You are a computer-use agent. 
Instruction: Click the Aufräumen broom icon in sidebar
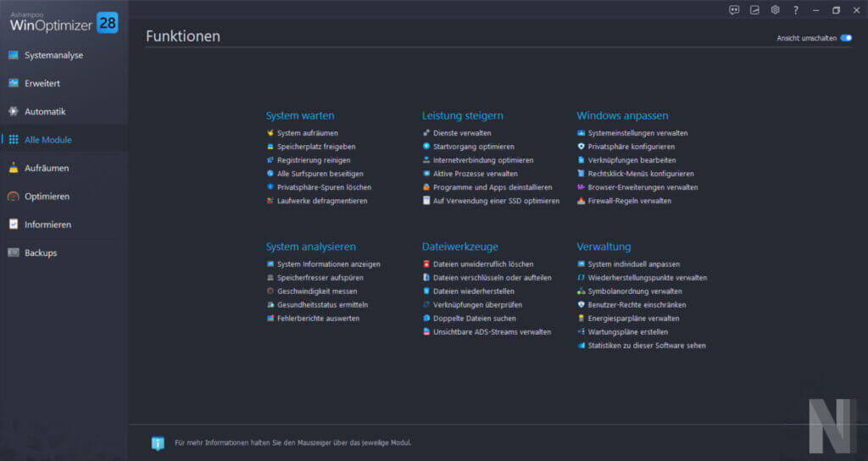point(13,168)
